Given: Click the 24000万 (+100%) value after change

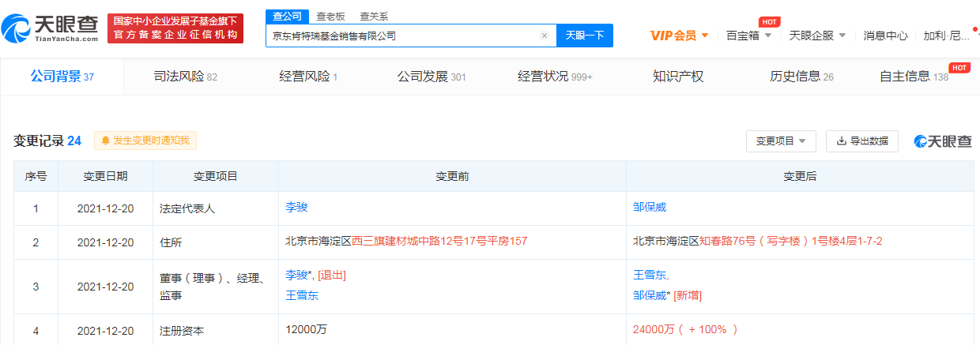Looking at the screenshot, I should [x=685, y=329].
